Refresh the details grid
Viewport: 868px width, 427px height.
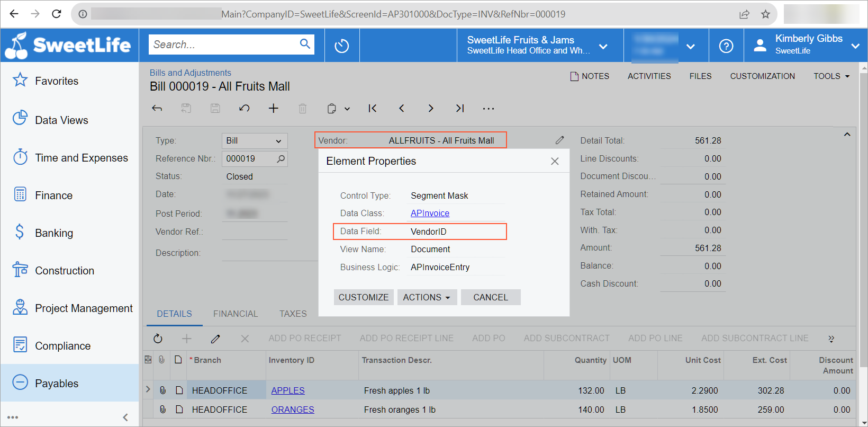click(x=158, y=339)
